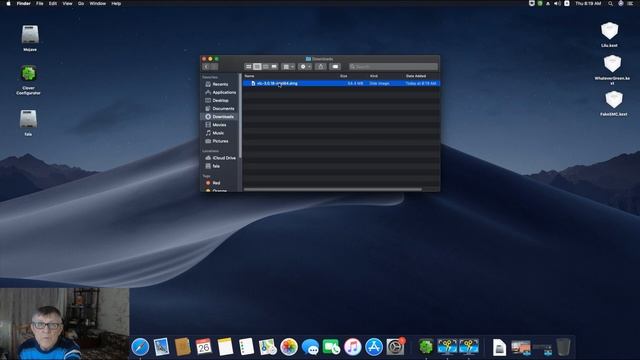The width and height of the screenshot is (640, 360).
Task: Open the Window menu
Action: click(x=98, y=3)
